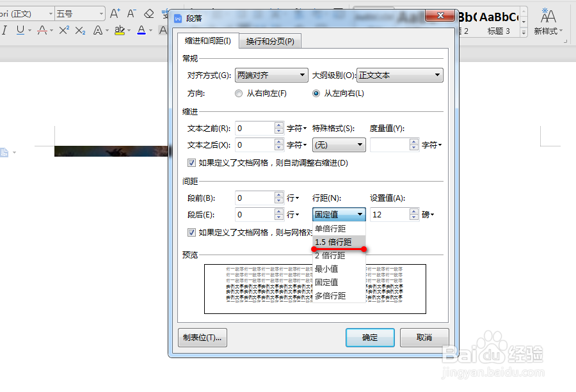Select the 从右向左 direction radio button
This screenshot has height=392, width=576.
point(237,93)
